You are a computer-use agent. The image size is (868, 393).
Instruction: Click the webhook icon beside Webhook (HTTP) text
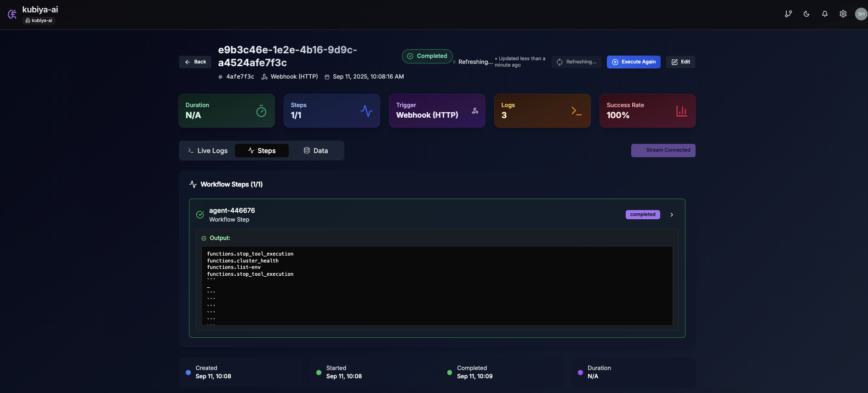[x=264, y=77]
